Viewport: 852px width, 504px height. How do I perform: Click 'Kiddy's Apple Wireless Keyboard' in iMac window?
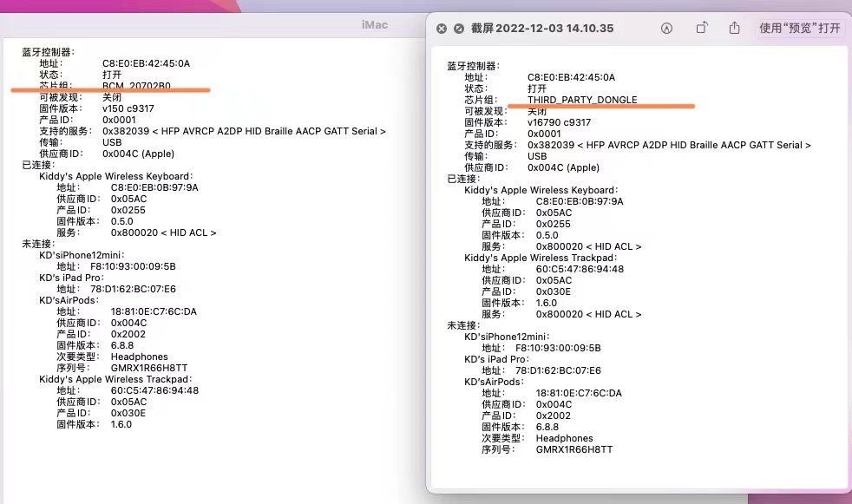[x=115, y=176]
